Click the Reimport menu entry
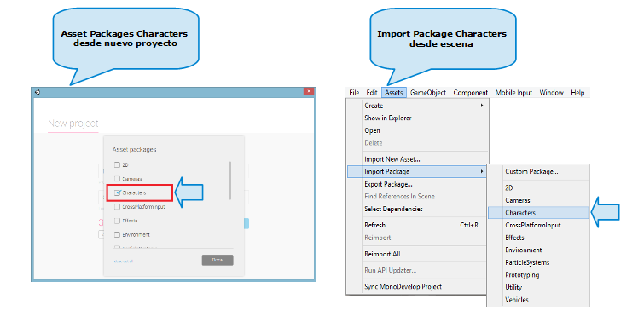Viewport: 644px width, 316px height. [x=418, y=238]
